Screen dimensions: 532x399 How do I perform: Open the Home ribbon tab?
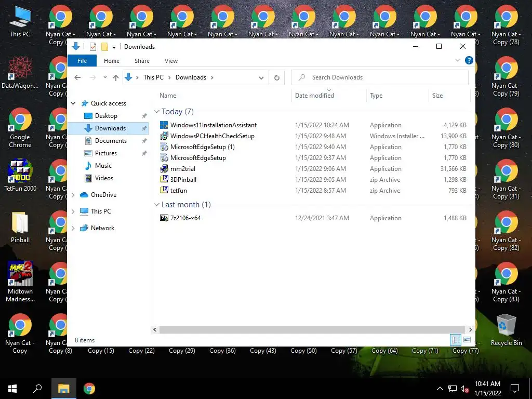click(112, 61)
